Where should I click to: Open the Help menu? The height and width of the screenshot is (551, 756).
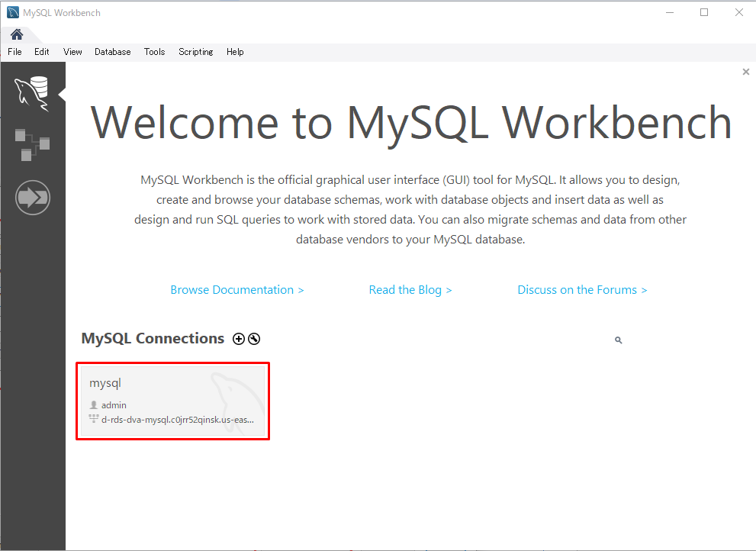click(235, 52)
